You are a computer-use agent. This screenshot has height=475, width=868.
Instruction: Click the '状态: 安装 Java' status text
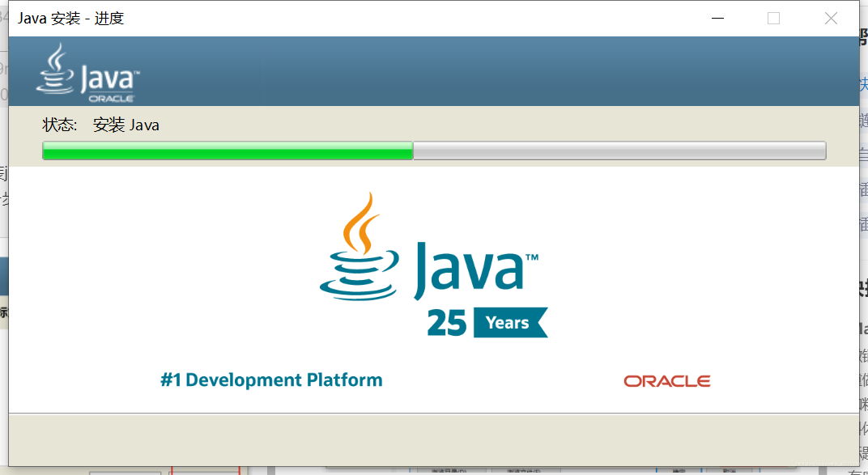(x=100, y=125)
